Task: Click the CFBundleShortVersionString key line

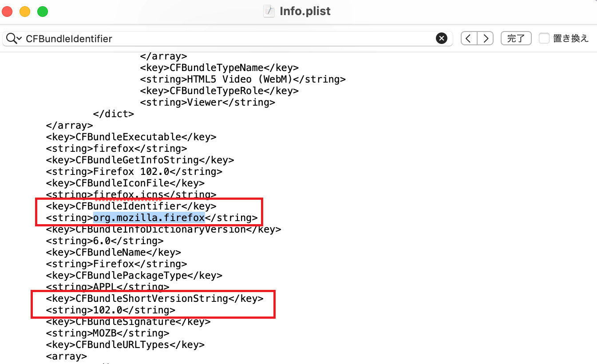Action: (154, 299)
